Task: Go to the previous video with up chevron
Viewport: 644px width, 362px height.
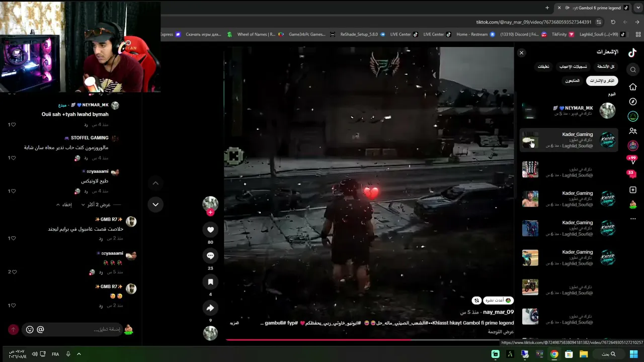Action: tap(155, 184)
